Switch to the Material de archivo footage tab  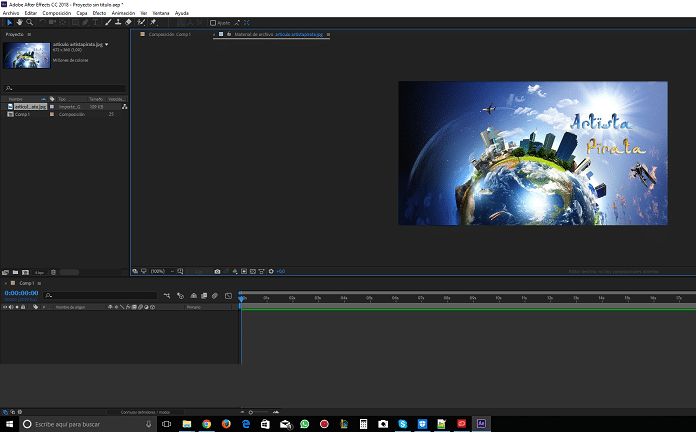pyautogui.click(x=278, y=34)
